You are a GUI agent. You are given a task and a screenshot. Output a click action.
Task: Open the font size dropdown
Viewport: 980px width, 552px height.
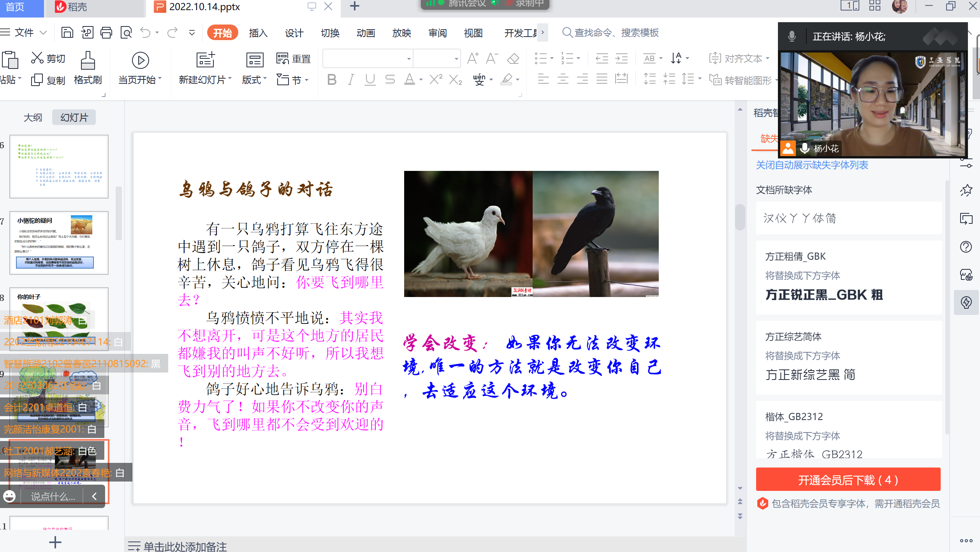[x=456, y=59]
